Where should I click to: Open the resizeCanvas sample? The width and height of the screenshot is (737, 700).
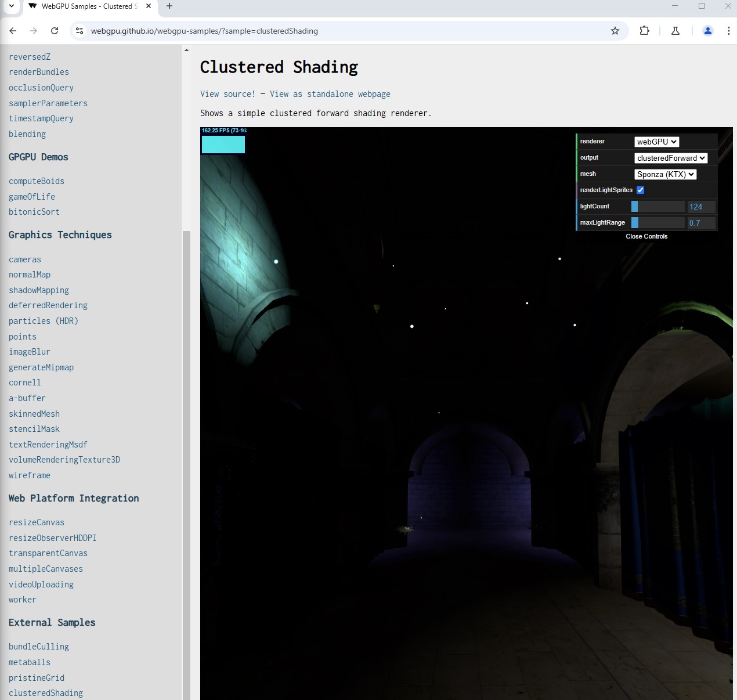tap(37, 522)
